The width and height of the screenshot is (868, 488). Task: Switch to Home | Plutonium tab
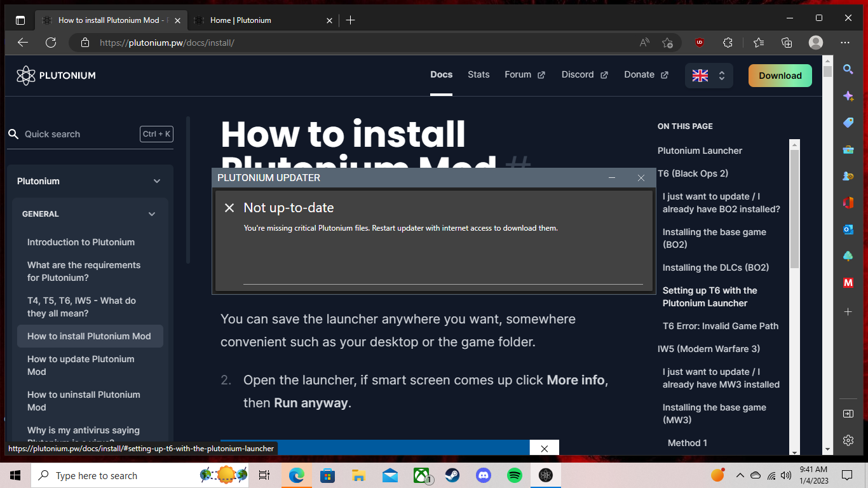[264, 20]
